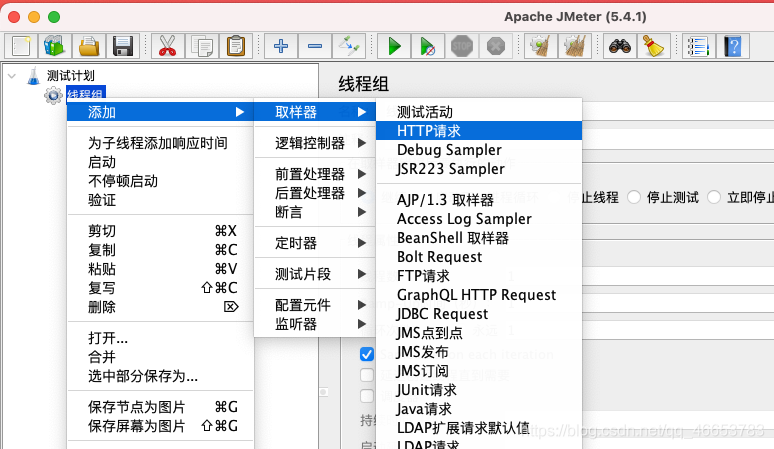Click 选中部分保存为... menu item
The image size is (774, 449).
coord(160,376)
